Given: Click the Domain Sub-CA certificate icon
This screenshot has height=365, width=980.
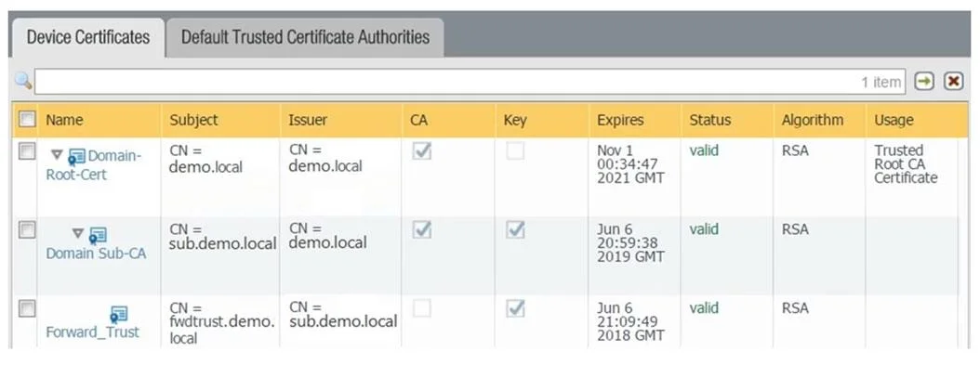Looking at the screenshot, I should click(x=98, y=235).
